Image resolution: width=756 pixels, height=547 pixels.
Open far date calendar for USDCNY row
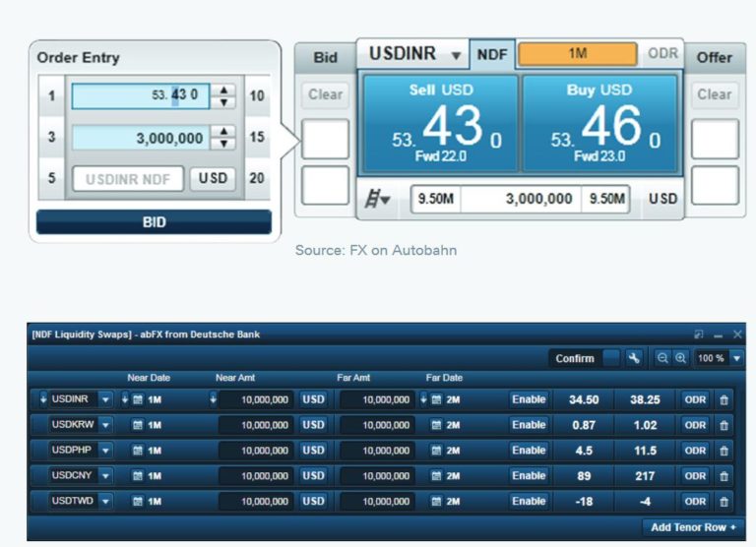pos(436,476)
